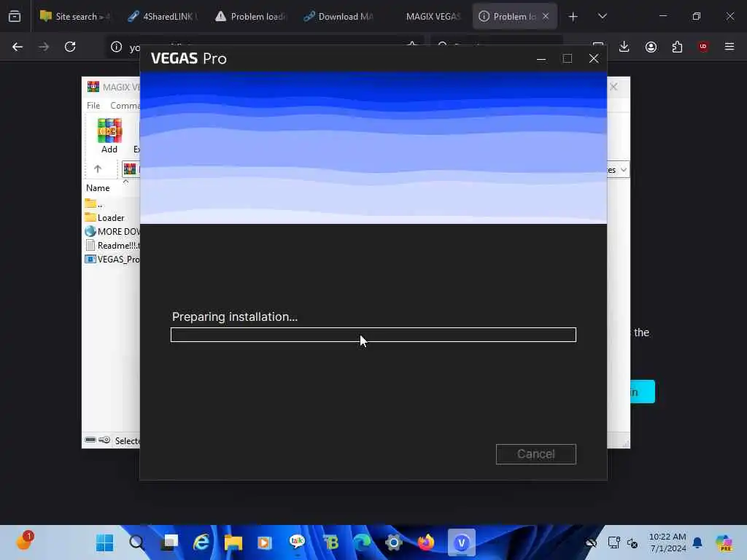747x560 pixels.
Task: Close the active Problem loading tab
Action: [x=546, y=16]
